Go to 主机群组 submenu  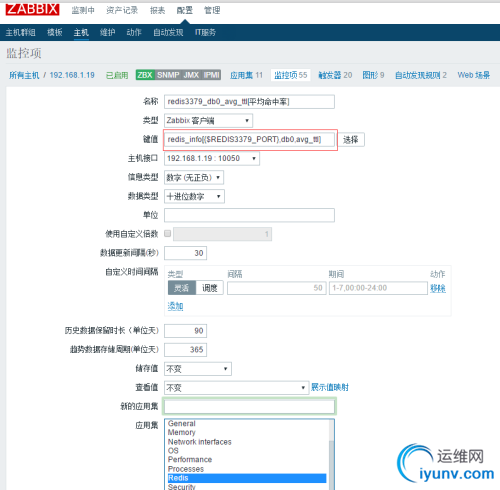[21, 32]
